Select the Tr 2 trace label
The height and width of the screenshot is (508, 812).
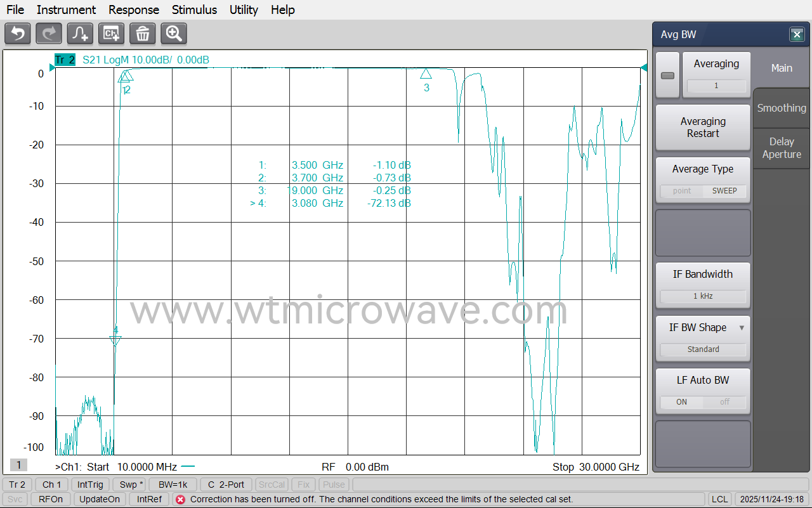[65, 60]
